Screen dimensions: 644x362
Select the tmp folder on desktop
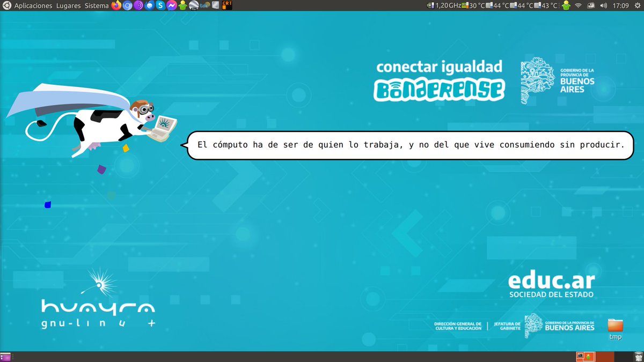tap(615, 329)
